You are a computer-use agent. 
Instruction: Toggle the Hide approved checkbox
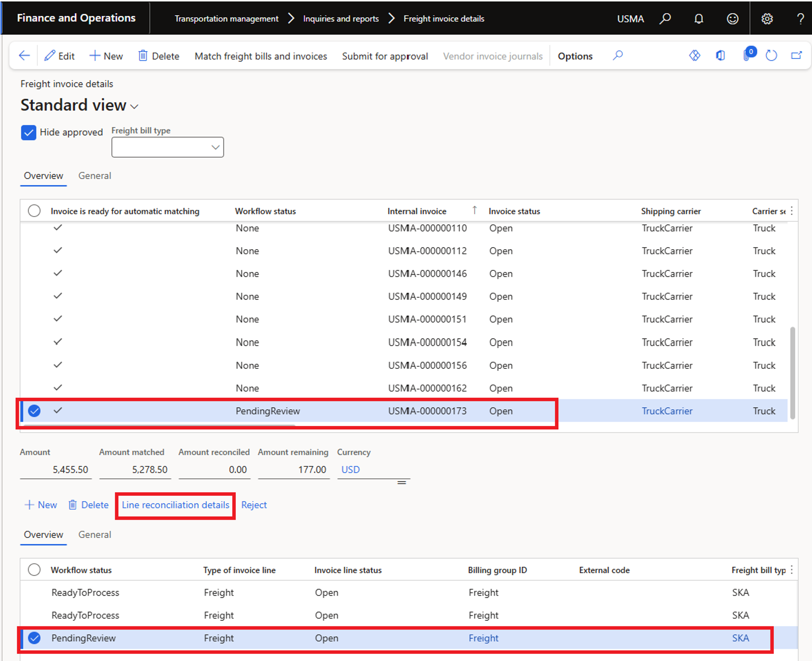point(29,133)
